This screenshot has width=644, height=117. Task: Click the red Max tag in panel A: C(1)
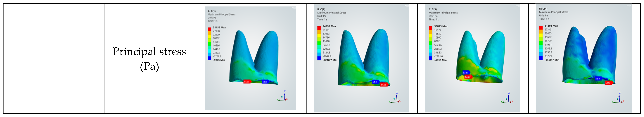point(246,82)
